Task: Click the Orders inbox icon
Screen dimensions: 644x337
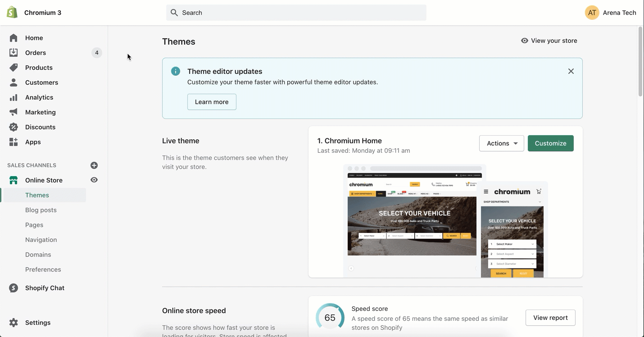Action: [x=14, y=53]
